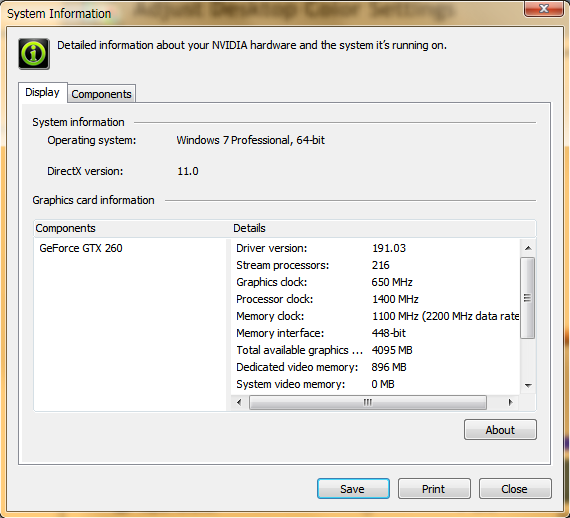Click the 650 MHz graphics clock value
The image size is (570, 518).
tap(392, 282)
